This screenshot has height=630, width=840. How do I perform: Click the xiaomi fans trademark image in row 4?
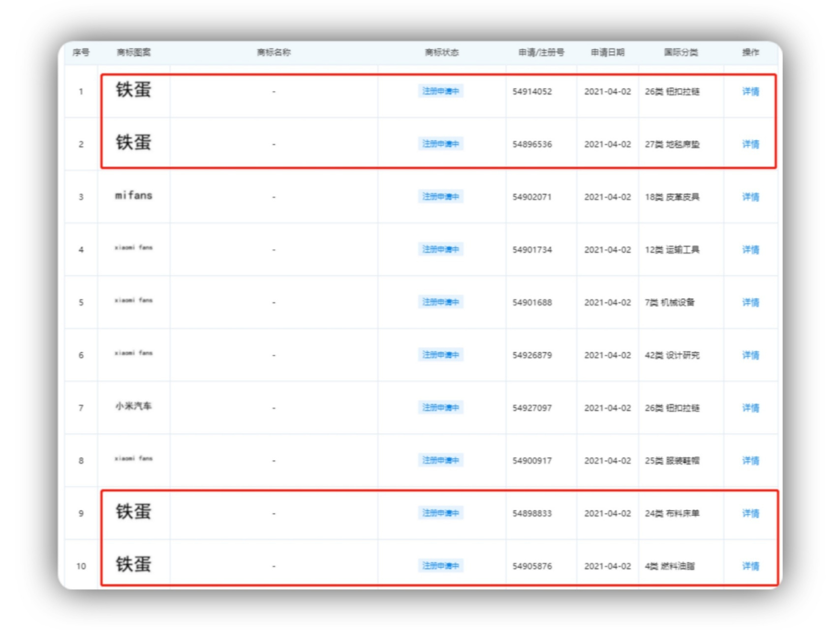pos(133,248)
